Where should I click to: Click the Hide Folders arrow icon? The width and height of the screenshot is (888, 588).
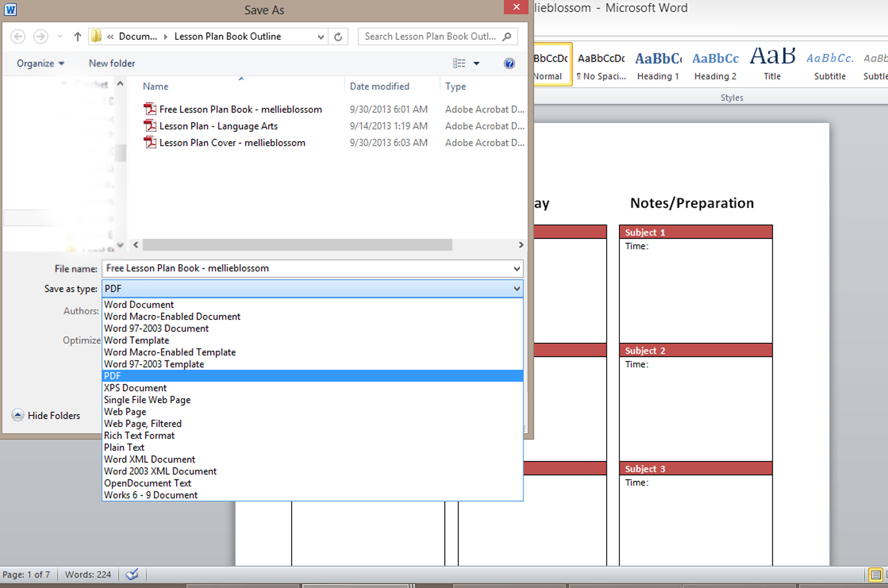click(18, 415)
